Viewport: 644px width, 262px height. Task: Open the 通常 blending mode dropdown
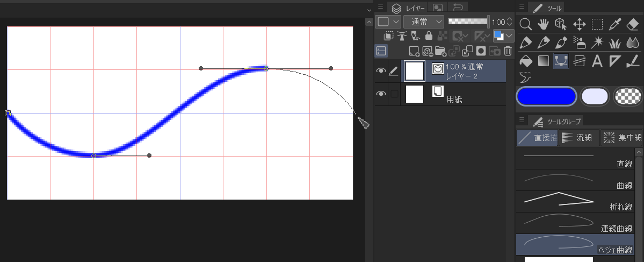coord(424,22)
